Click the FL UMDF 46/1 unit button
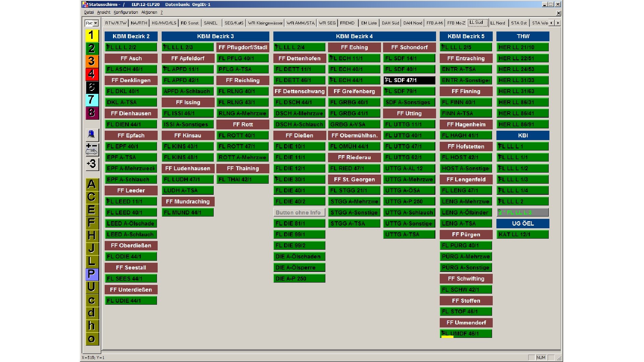 pos(466,334)
